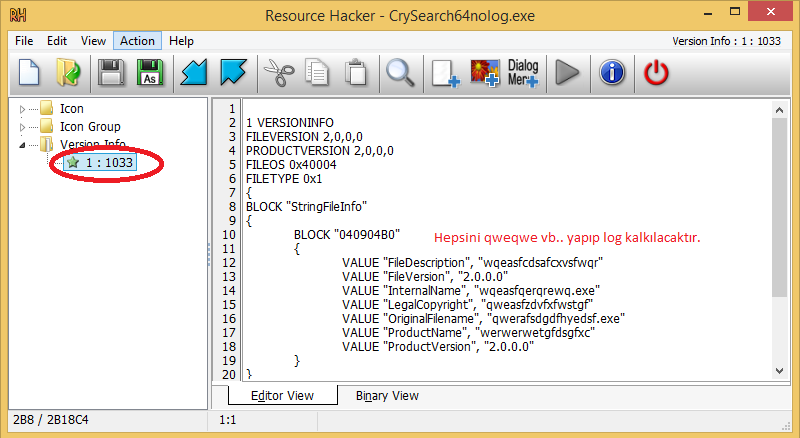Click the New blank file icon
Image resolution: width=800 pixels, height=438 pixels.
(29, 73)
